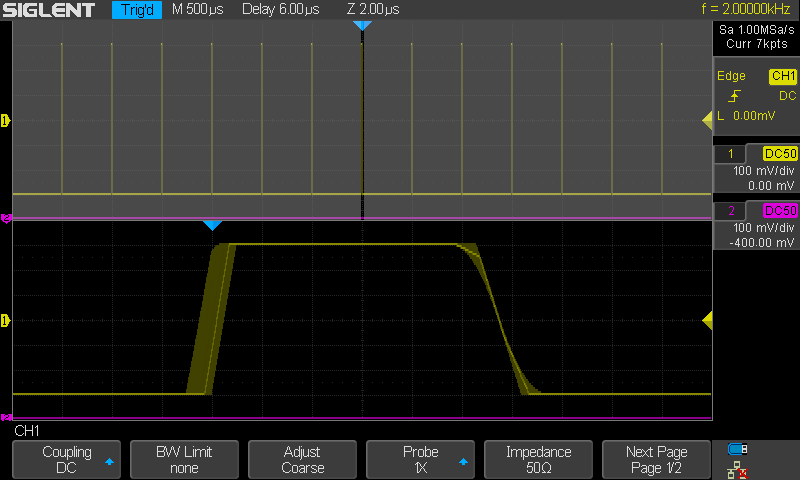Click the Sa 1.00MSa/s sample rate readout

757,30
